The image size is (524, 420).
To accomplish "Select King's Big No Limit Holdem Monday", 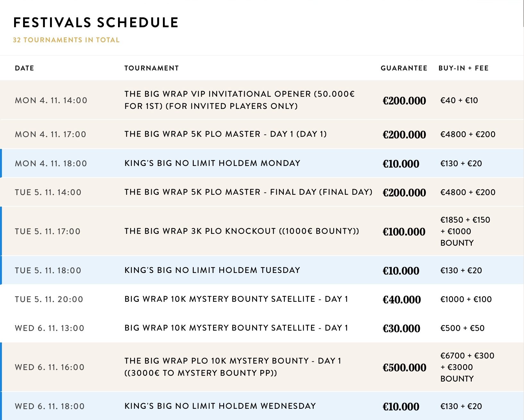I will tap(212, 163).
